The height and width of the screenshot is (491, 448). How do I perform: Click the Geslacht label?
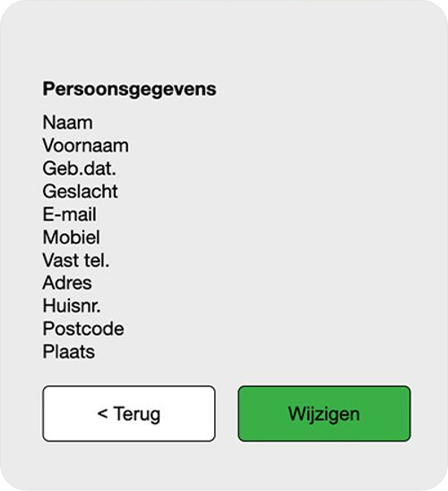[x=80, y=192]
